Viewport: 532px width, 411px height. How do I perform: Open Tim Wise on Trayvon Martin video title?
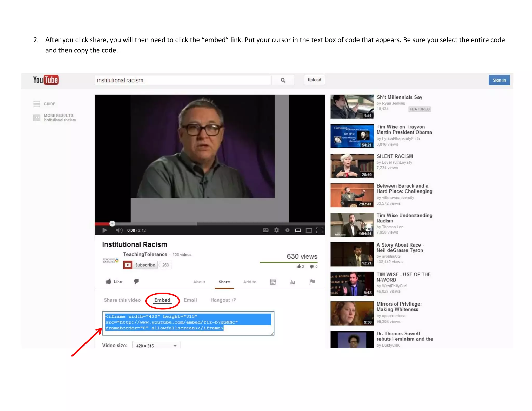(404, 129)
